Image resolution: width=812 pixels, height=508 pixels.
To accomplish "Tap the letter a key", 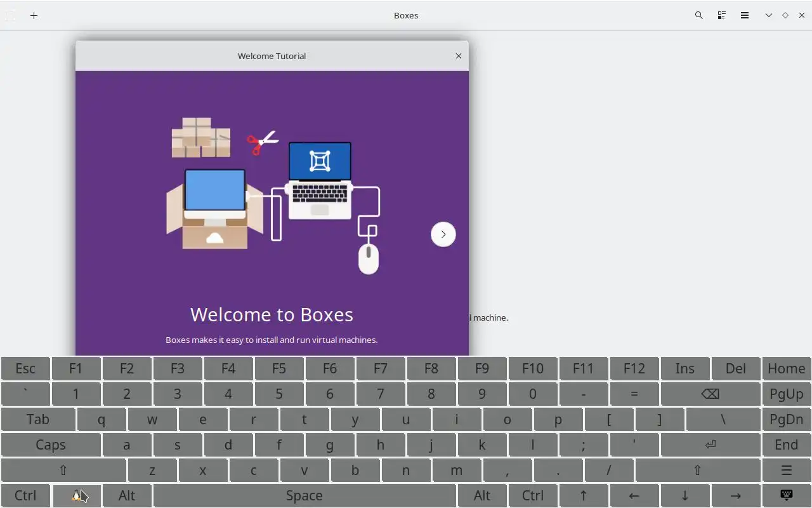I will coord(127,444).
